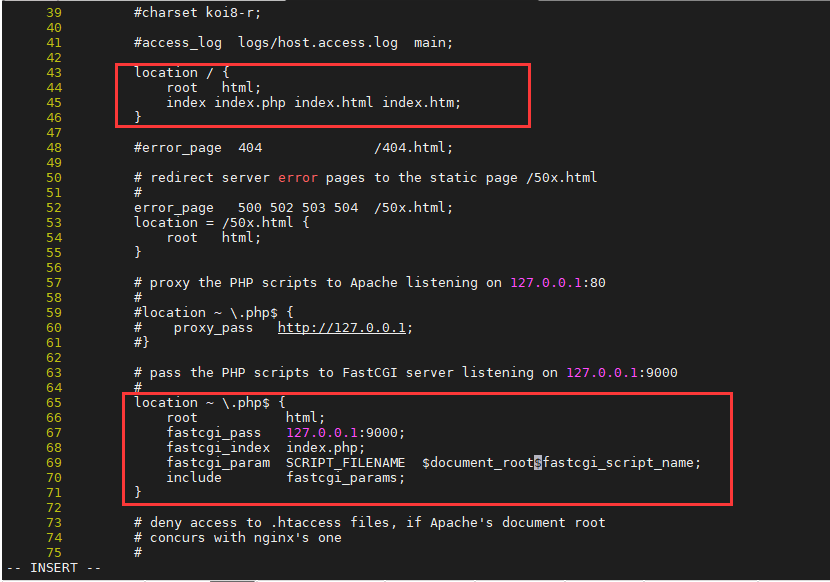This screenshot has height=582, width=830.
Task: Click closing brace on line 46
Action: click(138, 117)
